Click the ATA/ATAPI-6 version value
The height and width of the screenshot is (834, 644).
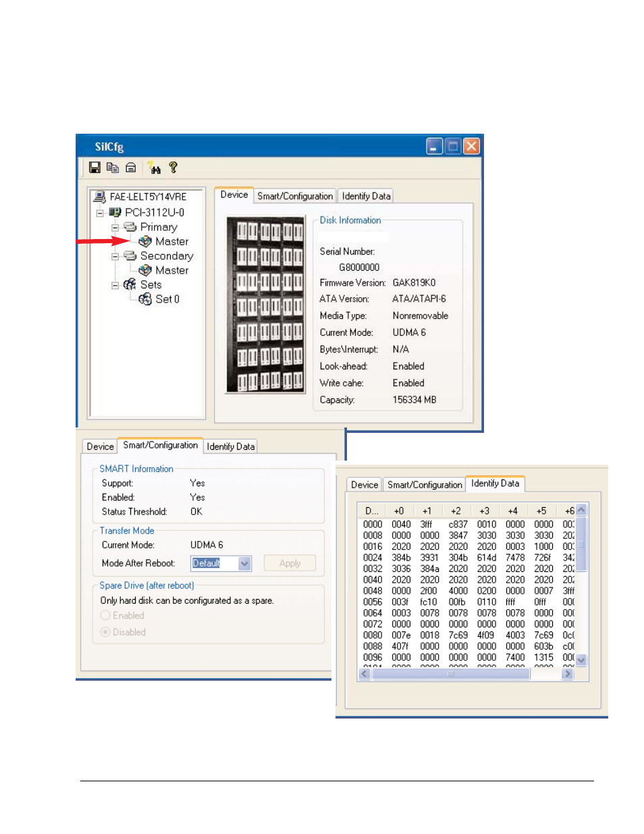point(419,298)
